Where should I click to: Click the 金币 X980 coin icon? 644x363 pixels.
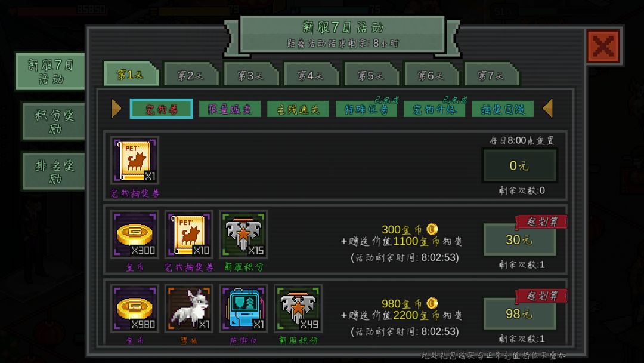tap(135, 308)
